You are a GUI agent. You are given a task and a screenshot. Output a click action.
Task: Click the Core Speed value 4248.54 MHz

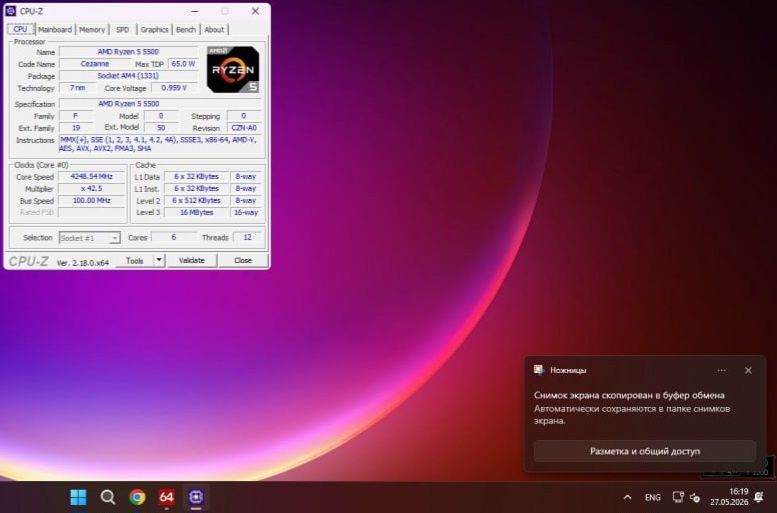click(92, 176)
